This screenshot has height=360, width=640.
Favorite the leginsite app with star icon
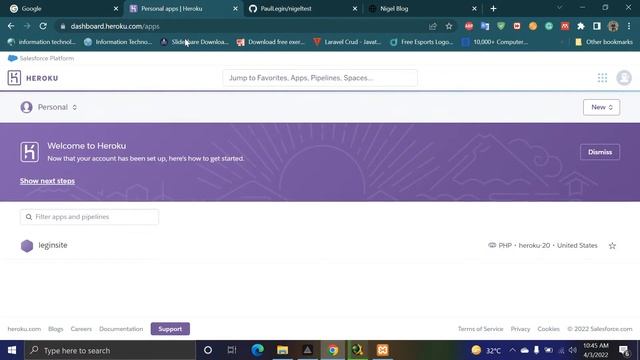(612, 246)
